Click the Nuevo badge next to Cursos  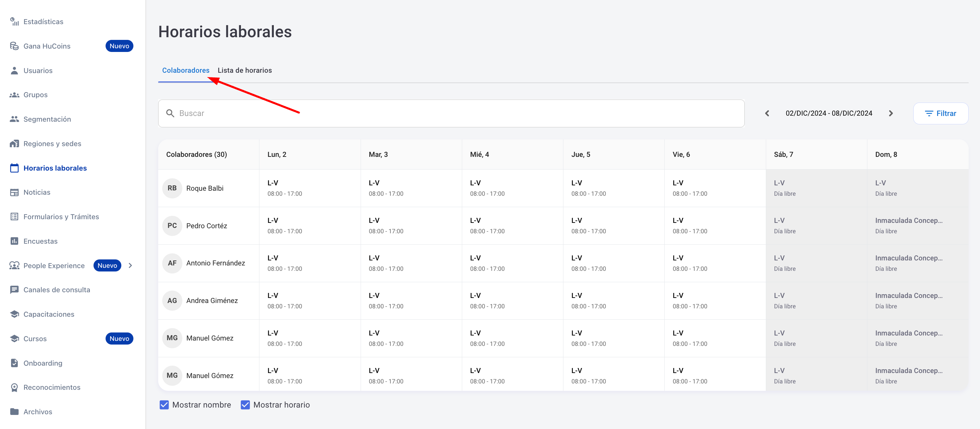click(x=119, y=339)
